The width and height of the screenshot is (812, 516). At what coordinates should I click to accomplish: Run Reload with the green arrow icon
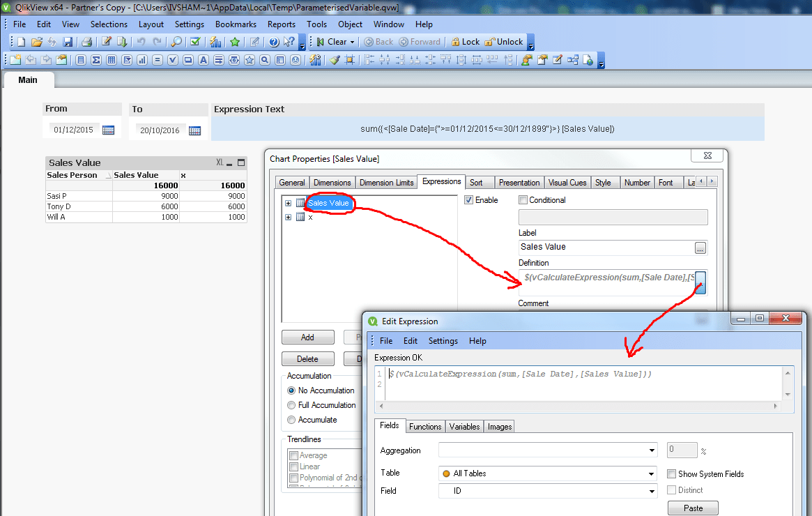point(122,42)
